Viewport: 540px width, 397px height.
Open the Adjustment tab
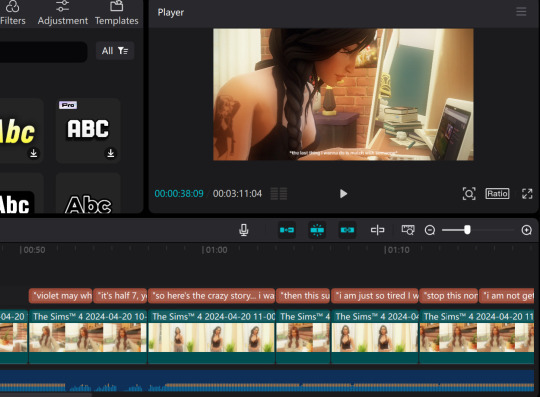[63, 13]
